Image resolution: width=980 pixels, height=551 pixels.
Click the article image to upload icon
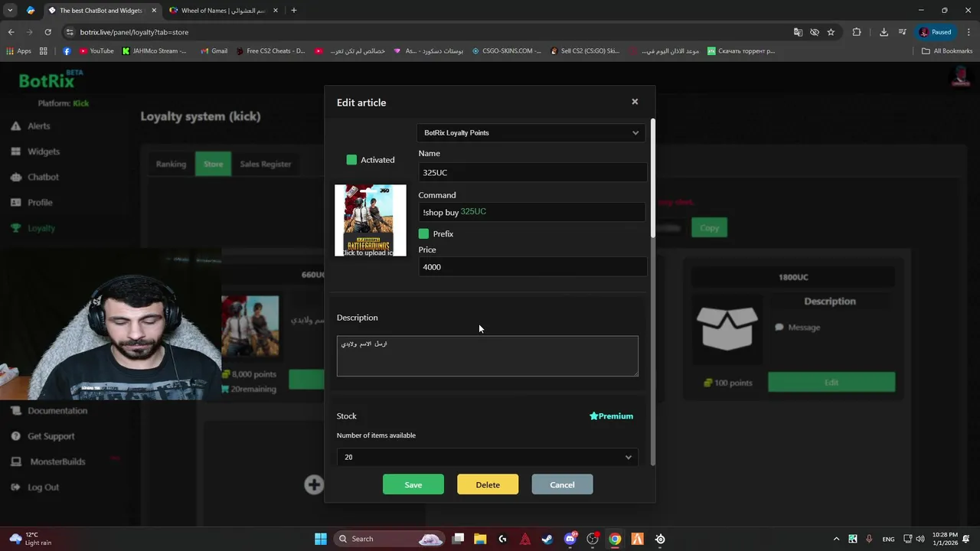click(x=371, y=220)
